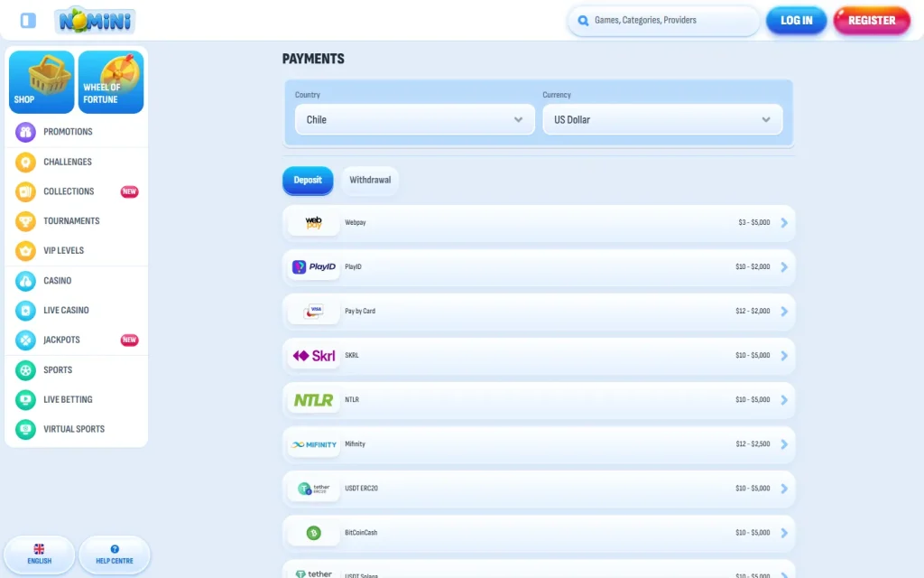
Task: Click the Challenges icon
Action: click(25, 162)
